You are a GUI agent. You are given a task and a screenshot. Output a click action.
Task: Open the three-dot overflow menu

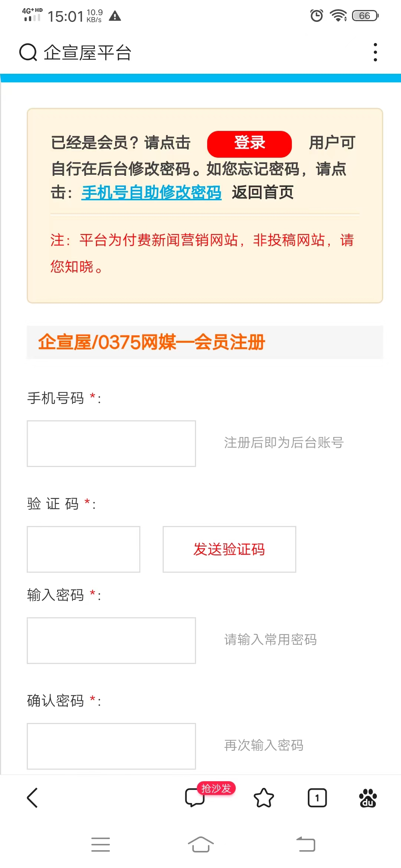375,52
